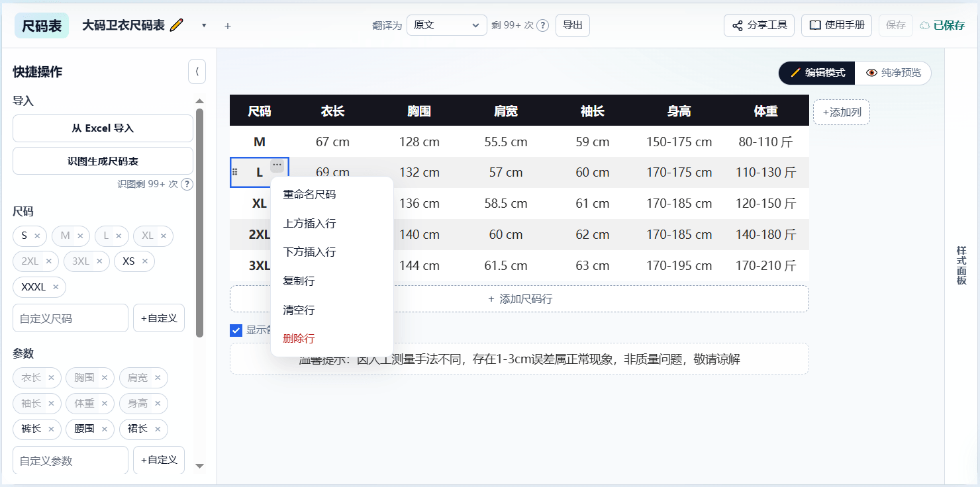Viewport: 980px width, 487px height.
Task: Click the row L three-dot menu icon
Action: click(277, 165)
